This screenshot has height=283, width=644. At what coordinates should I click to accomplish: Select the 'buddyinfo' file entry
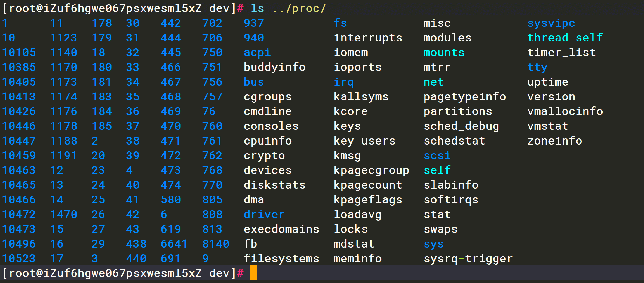pos(274,67)
